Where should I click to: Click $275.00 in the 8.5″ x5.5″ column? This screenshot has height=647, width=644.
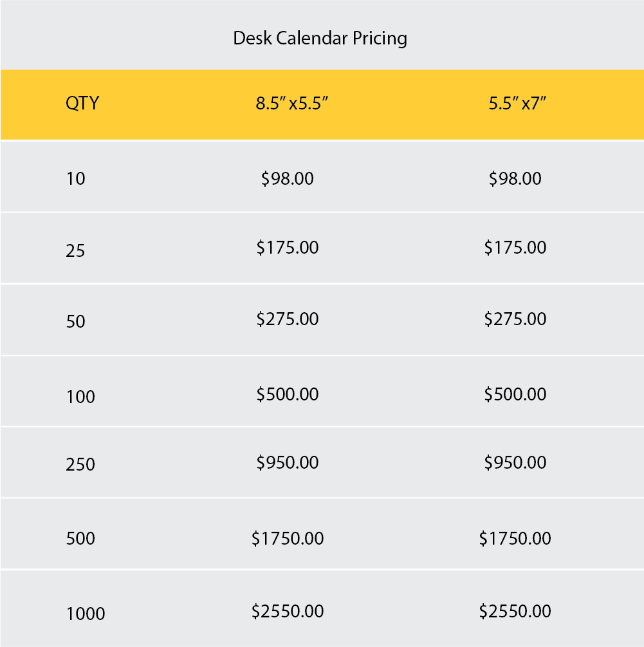pos(288,319)
